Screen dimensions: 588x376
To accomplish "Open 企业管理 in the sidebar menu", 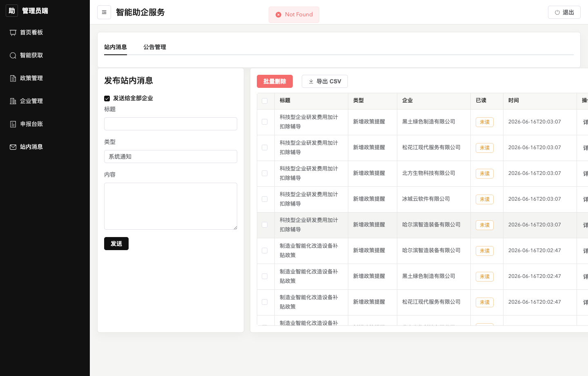I will pos(45,101).
